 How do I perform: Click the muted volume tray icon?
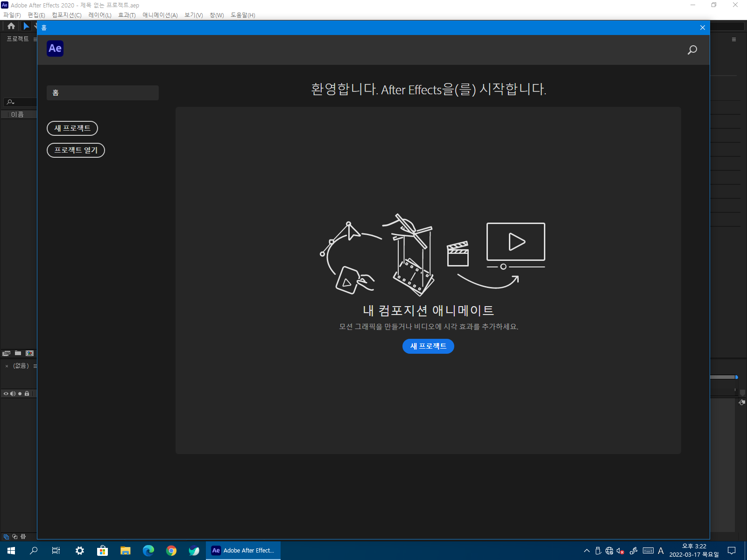click(620, 551)
